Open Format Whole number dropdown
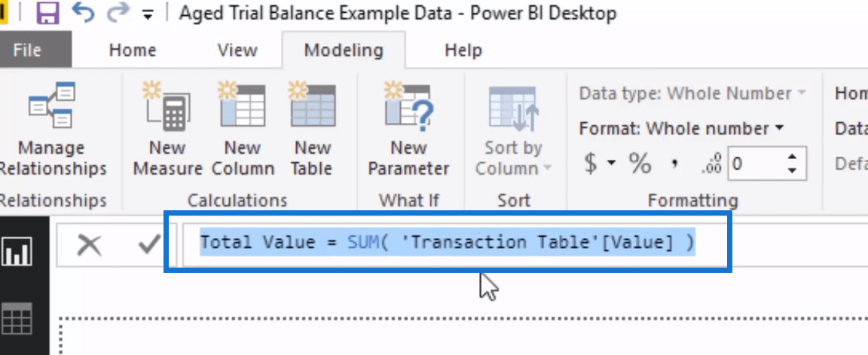Image resolution: width=868 pixels, height=355 pixels. (x=681, y=129)
